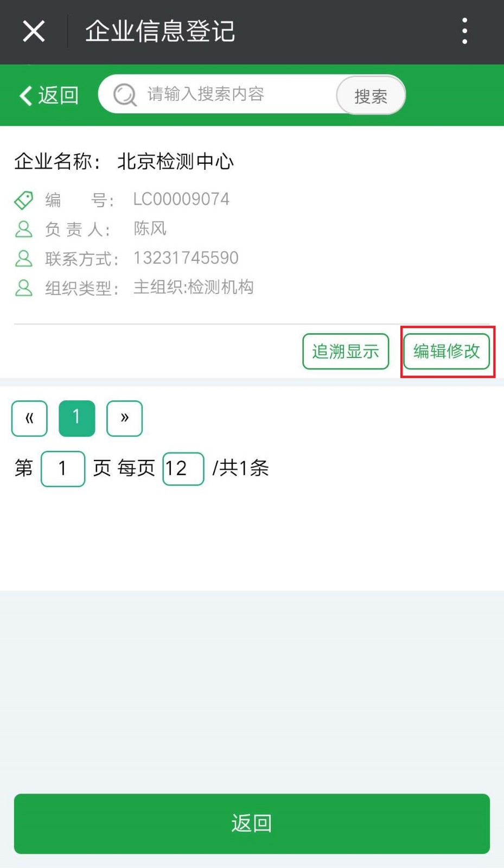Click the person icon beside 组织类型

pyautogui.click(x=23, y=288)
